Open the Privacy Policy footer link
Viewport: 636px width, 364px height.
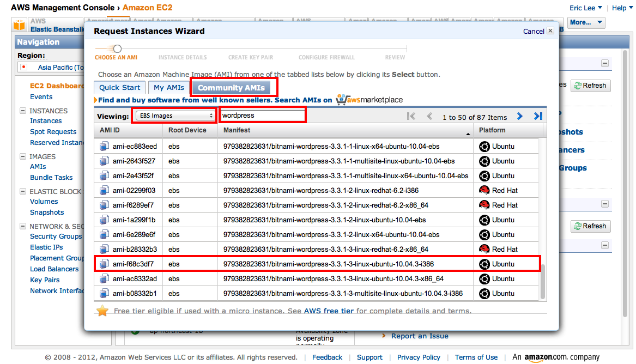tap(419, 357)
